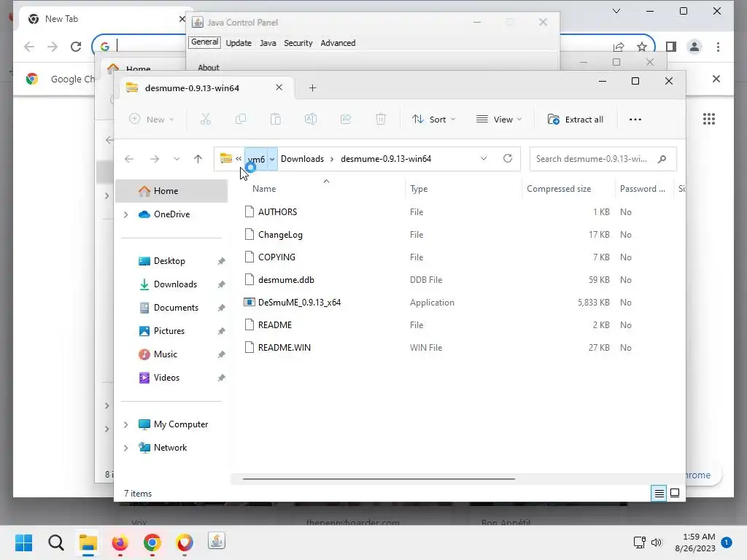Open the See more three-dots menu
The width and height of the screenshot is (747, 560).
click(635, 120)
